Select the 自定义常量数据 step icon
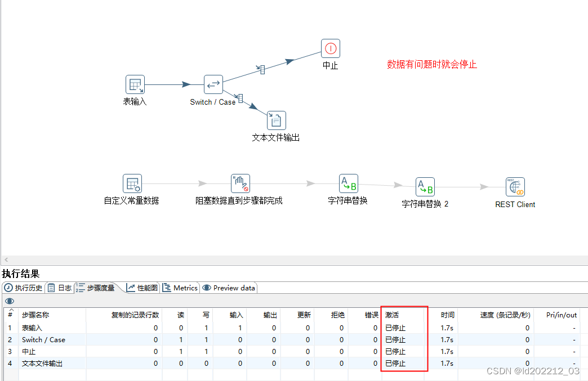588x381 pixels. point(132,183)
